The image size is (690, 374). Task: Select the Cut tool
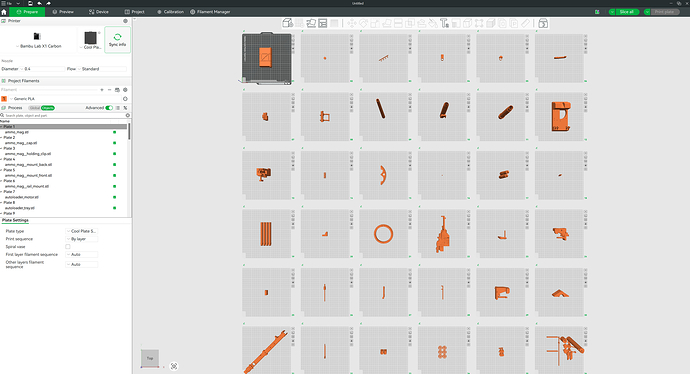pos(398,23)
